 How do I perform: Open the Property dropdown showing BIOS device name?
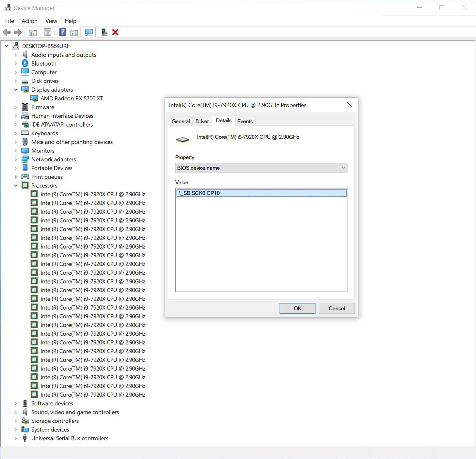coord(261,168)
